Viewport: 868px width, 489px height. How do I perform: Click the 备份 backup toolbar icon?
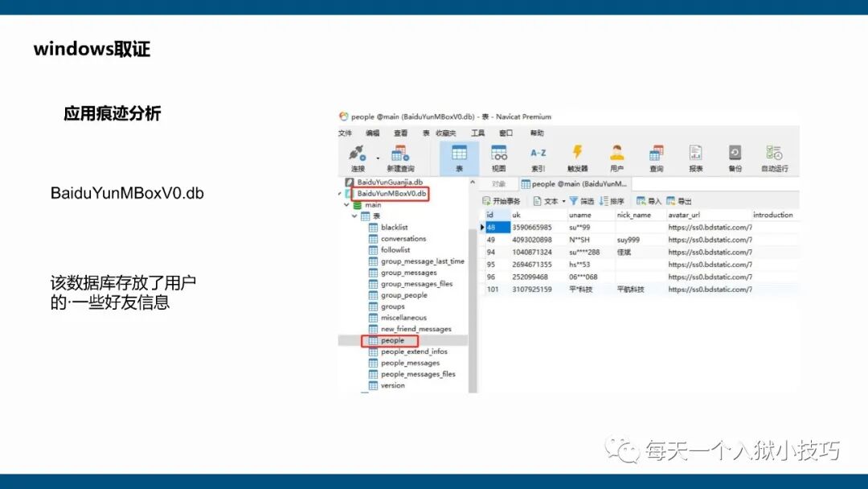coord(735,158)
